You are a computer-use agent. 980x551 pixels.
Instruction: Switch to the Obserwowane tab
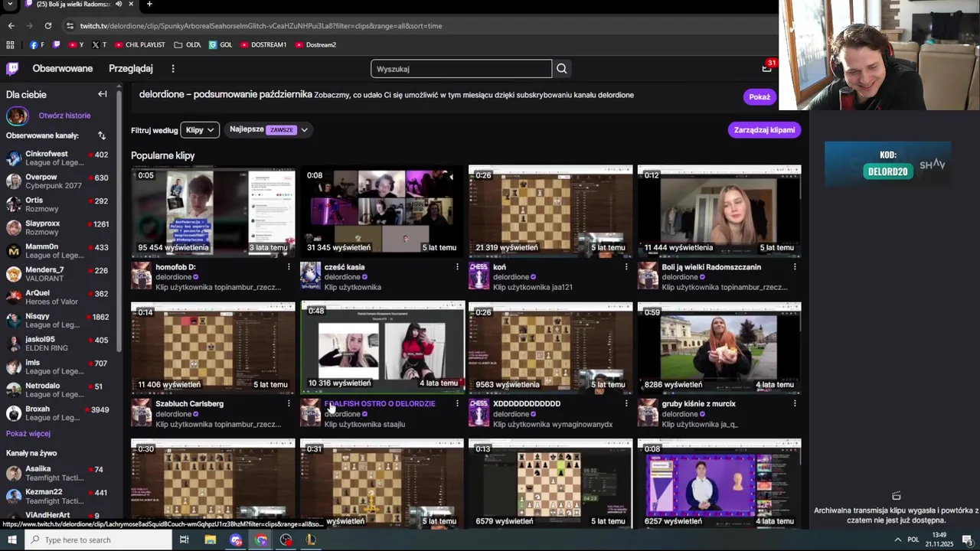63,69
